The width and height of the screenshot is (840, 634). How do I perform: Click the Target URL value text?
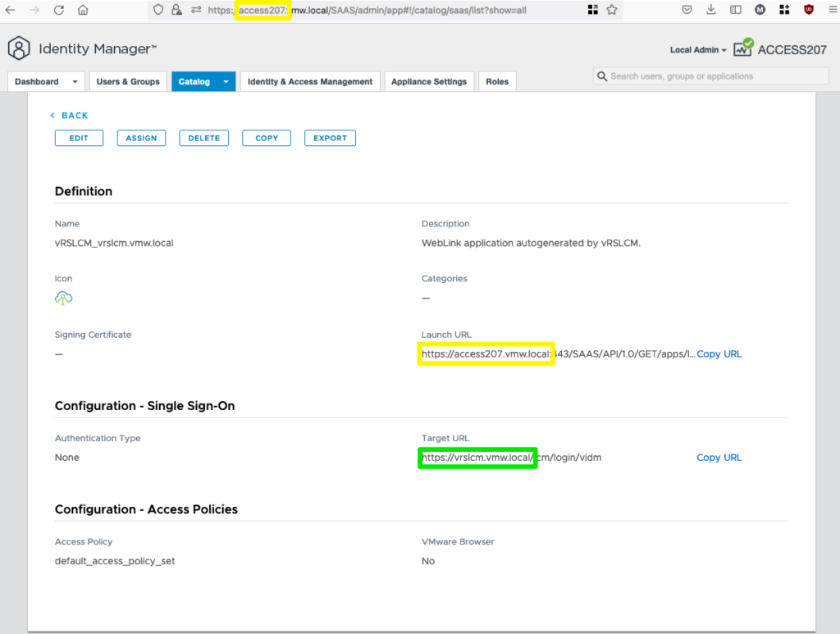point(512,458)
